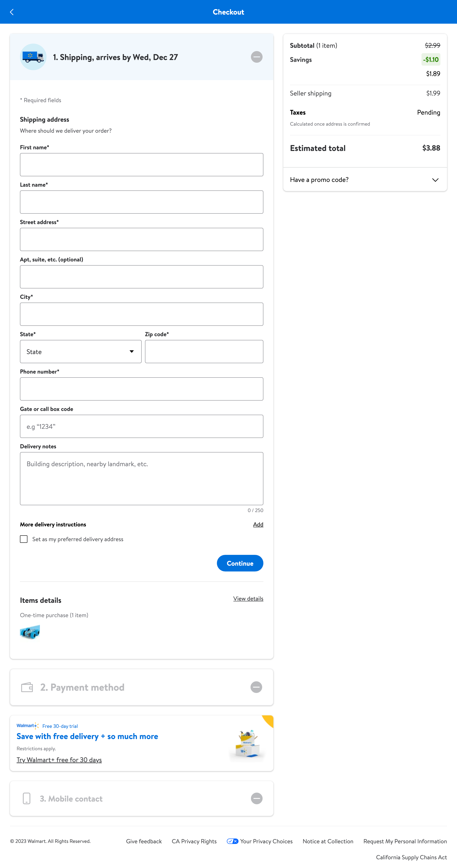457x868 pixels.
Task: Click the phone icon next to Mobile contact
Action: 27,798
